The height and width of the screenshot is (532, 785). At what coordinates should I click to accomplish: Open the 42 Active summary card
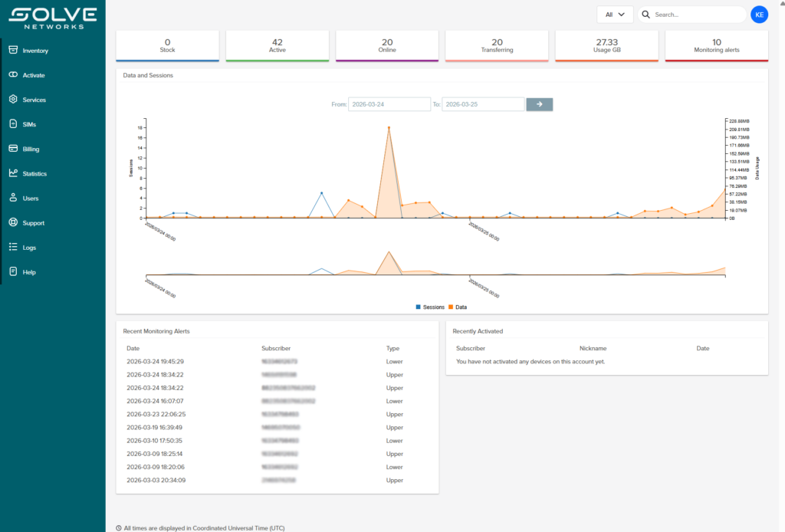point(278,45)
